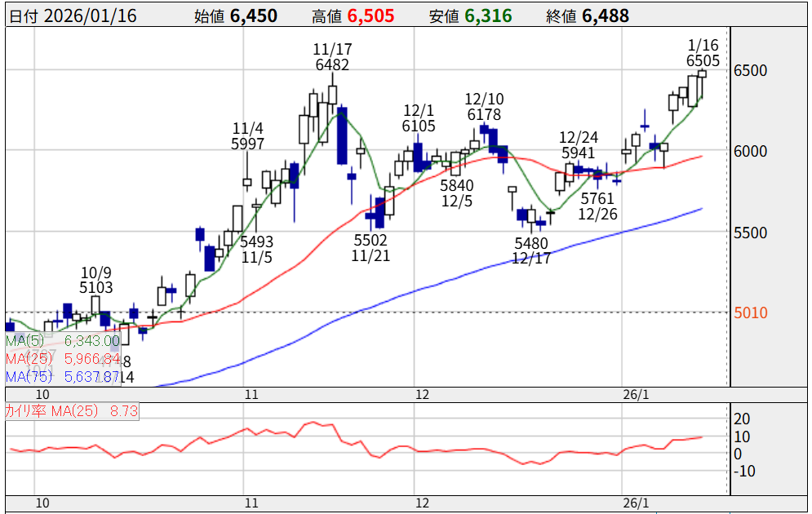Select the 12/24 5941 peak label
Viewport: 812px width, 514px height.
(577, 145)
